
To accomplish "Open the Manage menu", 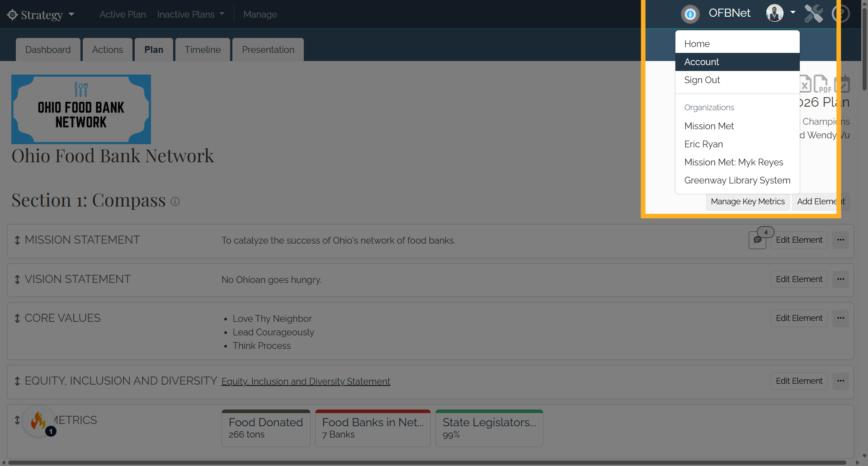I will (260, 14).
